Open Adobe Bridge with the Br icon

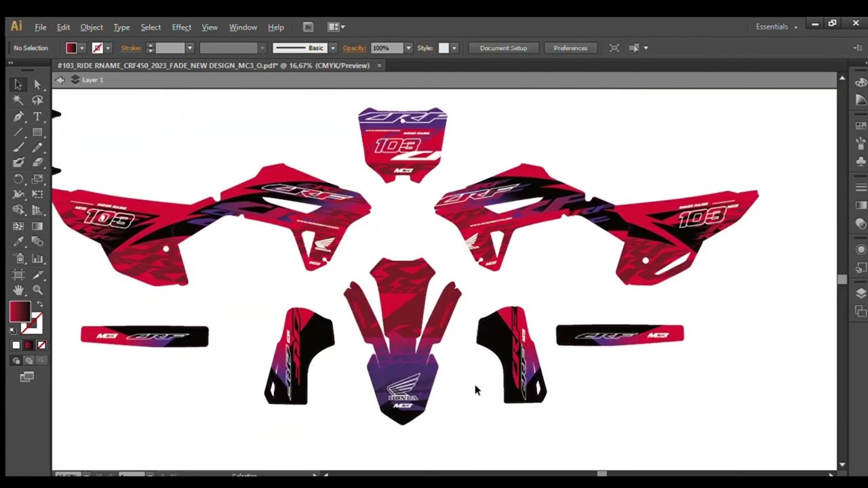pyautogui.click(x=308, y=27)
